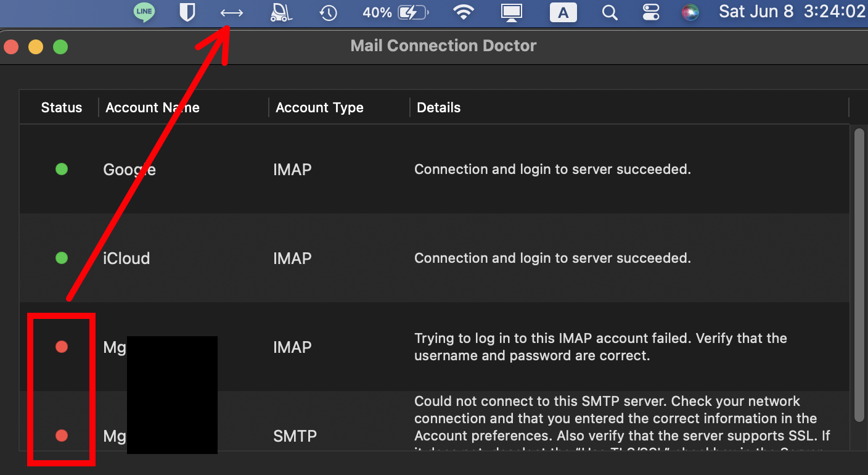Click the 'Trying to log in to this IMAP account failed' message

coord(600,347)
